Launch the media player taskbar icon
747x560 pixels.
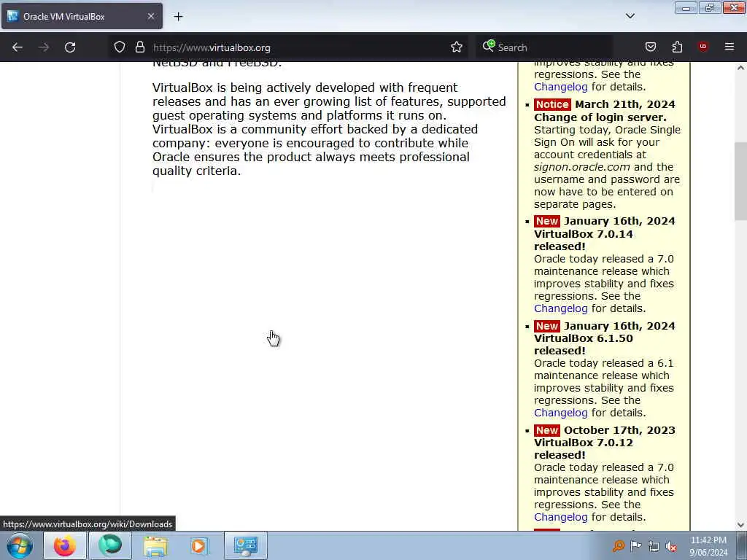(x=200, y=545)
